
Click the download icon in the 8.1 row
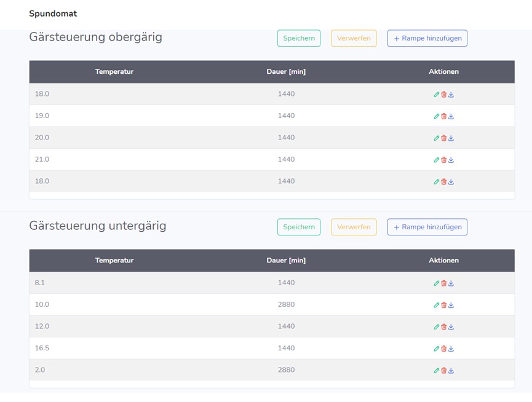pyautogui.click(x=451, y=283)
